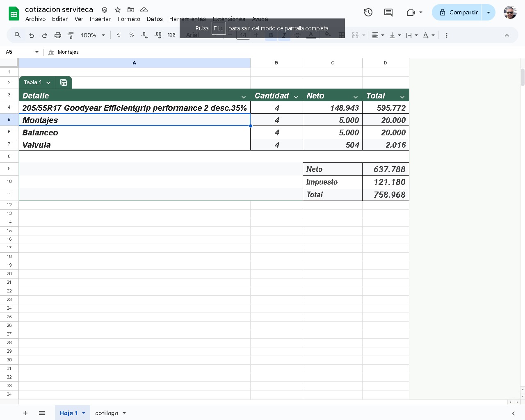Apply euro currency format

coord(119,35)
